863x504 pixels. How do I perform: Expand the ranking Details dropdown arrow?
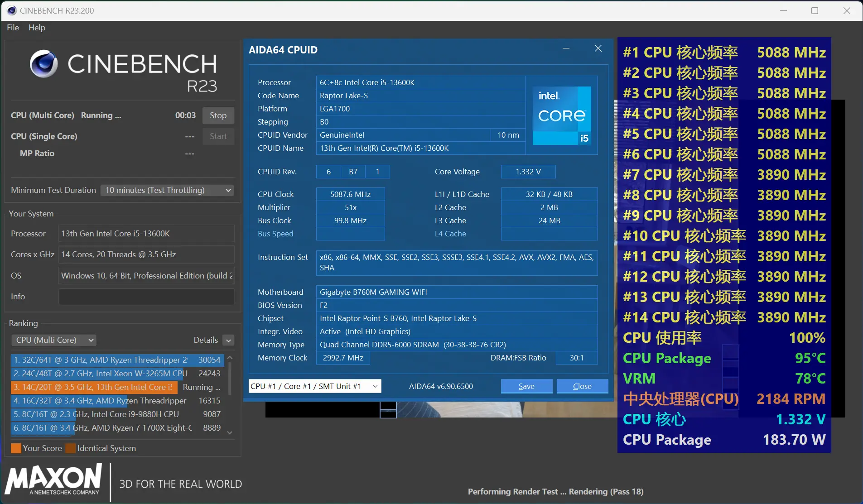click(229, 340)
